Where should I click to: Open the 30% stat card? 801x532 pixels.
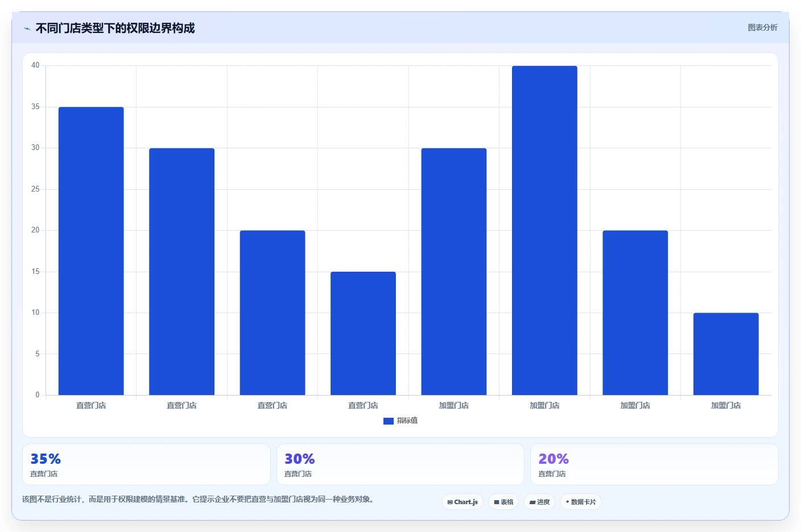click(400, 464)
